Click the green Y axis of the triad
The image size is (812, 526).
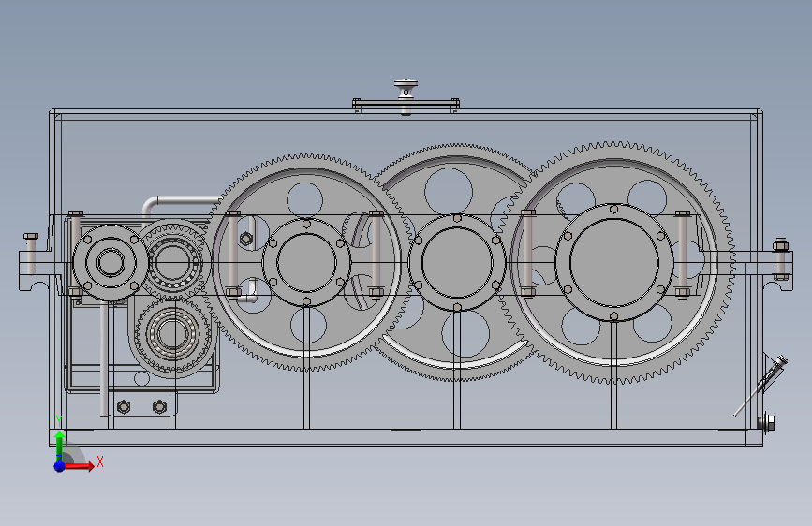[60, 445]
